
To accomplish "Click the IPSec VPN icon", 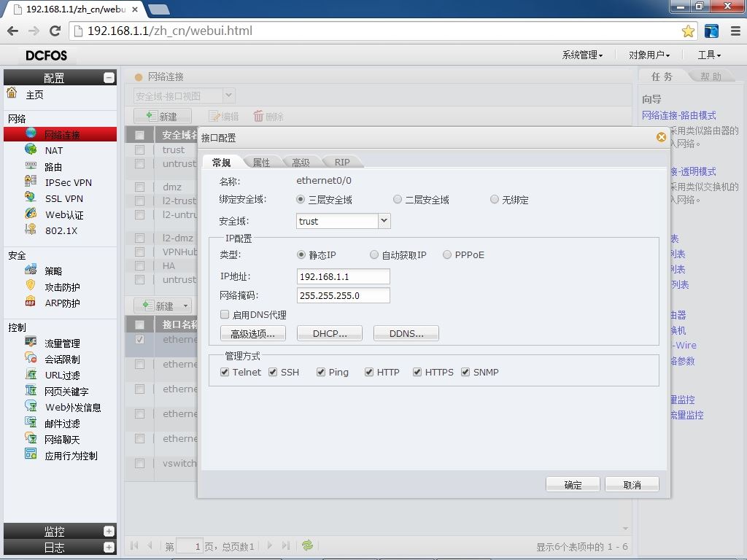I will pyautogui.click(x=31, y=181).
